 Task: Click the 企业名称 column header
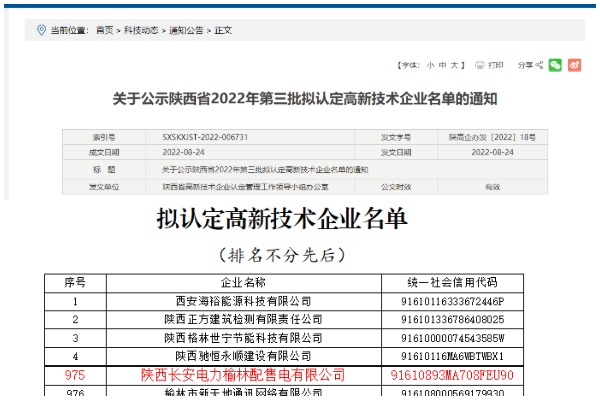click(243, 282)
